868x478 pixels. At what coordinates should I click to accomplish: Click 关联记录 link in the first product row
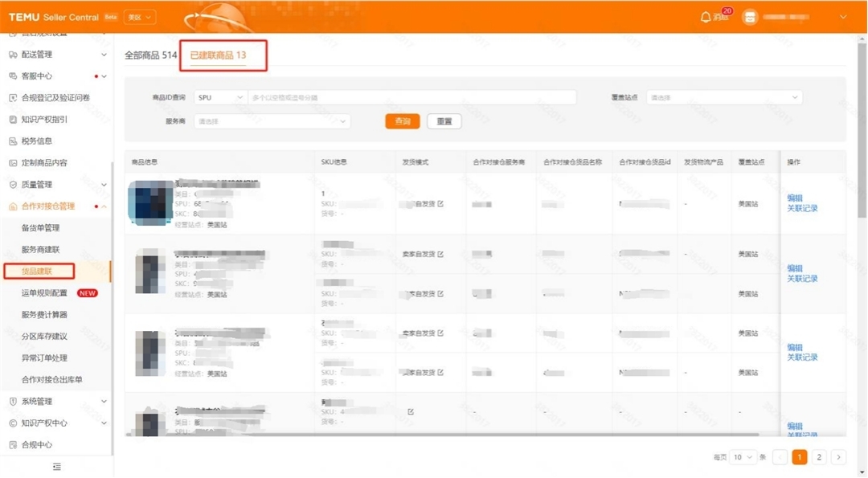click(x=802, y=208)
